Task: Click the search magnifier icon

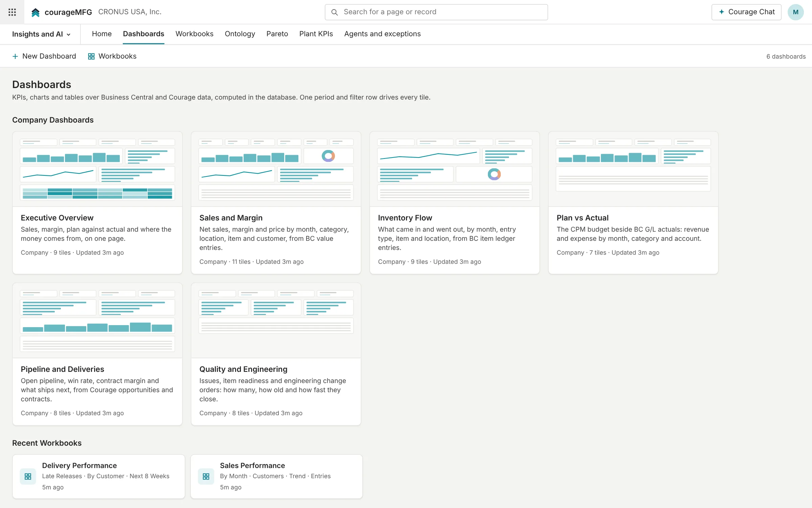Action: [334, 12]
